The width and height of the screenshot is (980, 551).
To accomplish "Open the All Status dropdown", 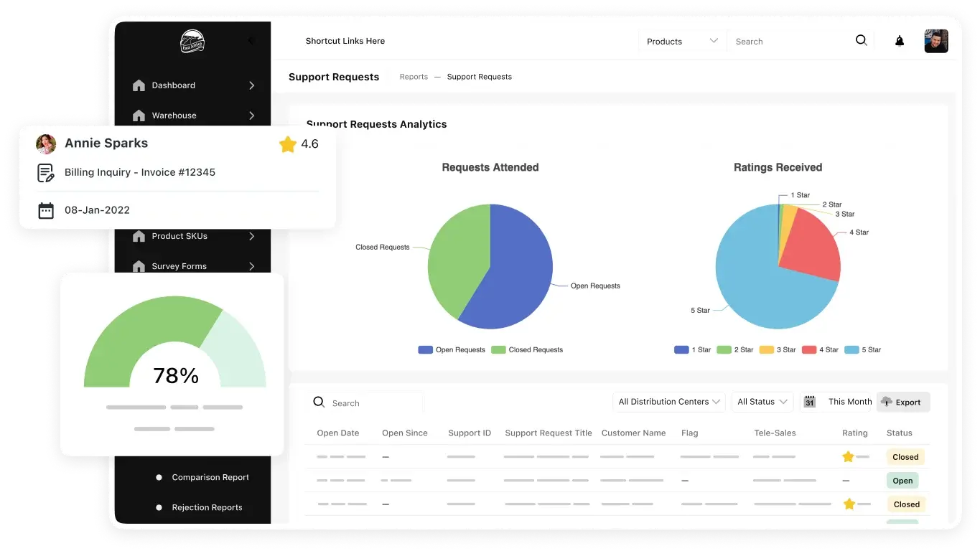I will click(x=763, y=402).
